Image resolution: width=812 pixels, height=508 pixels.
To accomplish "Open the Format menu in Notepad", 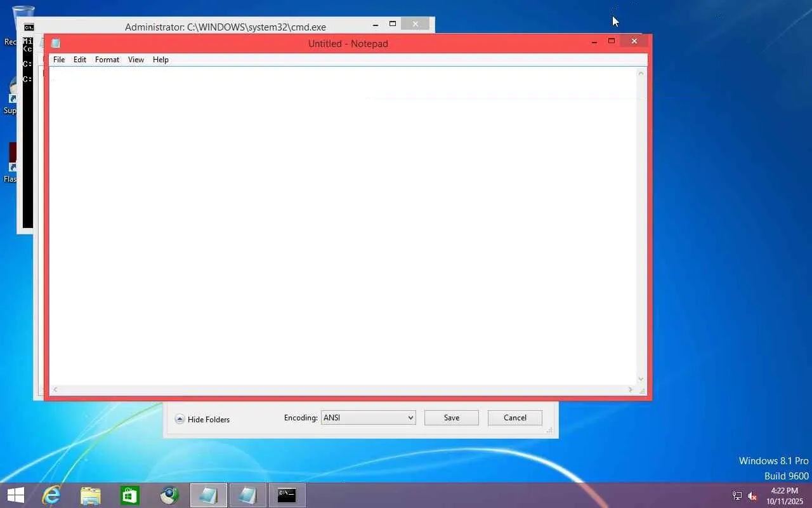I will (107, 60).
